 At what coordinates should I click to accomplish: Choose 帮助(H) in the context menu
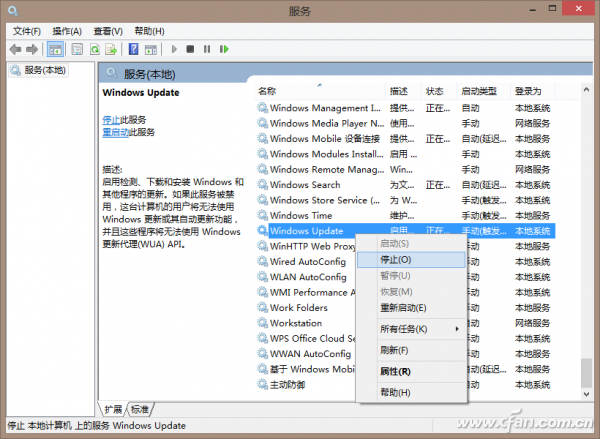pos(411,393)
